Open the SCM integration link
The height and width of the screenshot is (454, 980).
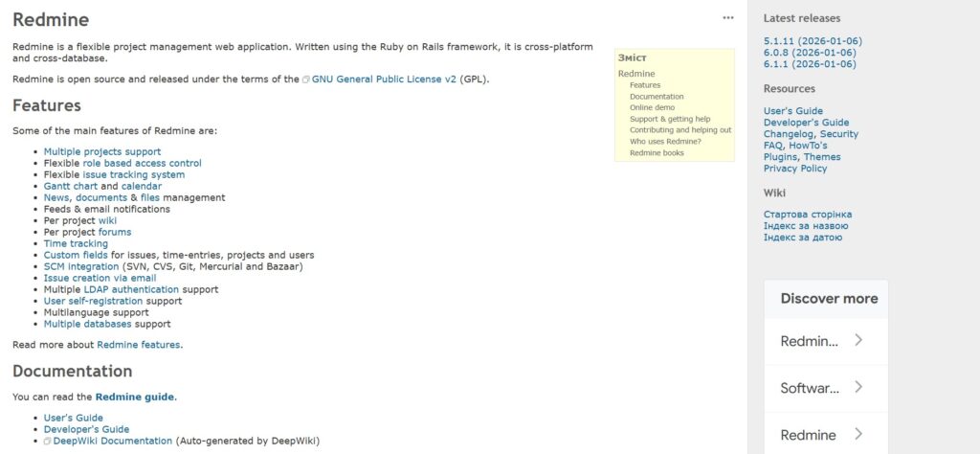(81, 266)
